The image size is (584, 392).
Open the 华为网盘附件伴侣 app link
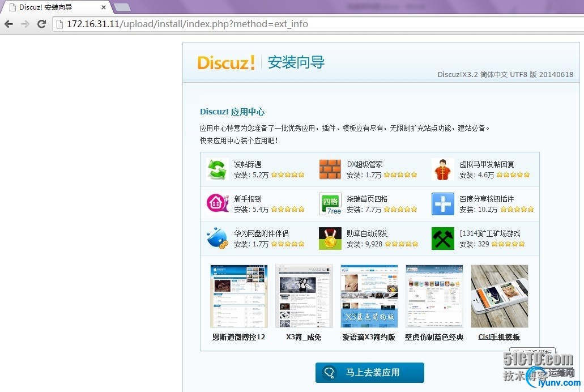pyautogui.click(x=262, y=233)
